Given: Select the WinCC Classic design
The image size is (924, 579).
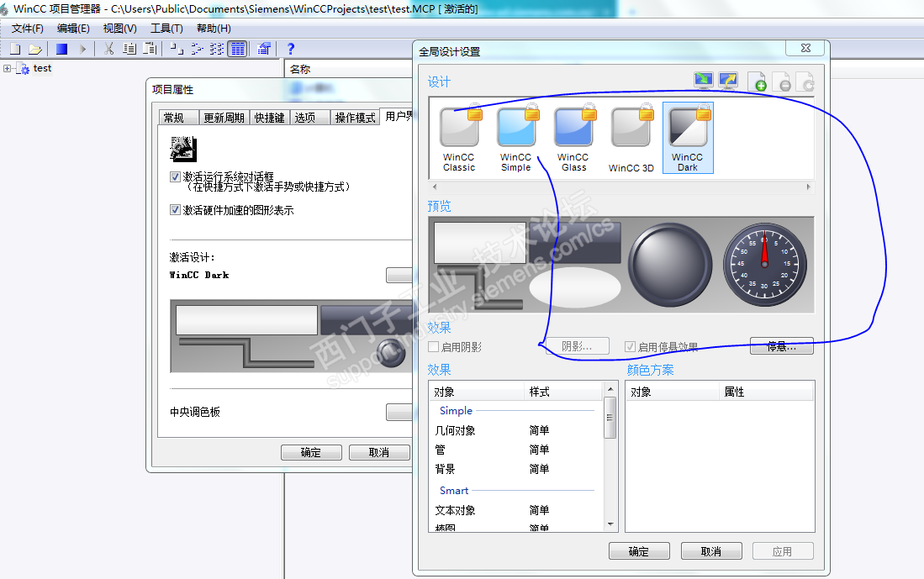Looking at the screenshot, I should pyautogui.click(x=459, y=139).
